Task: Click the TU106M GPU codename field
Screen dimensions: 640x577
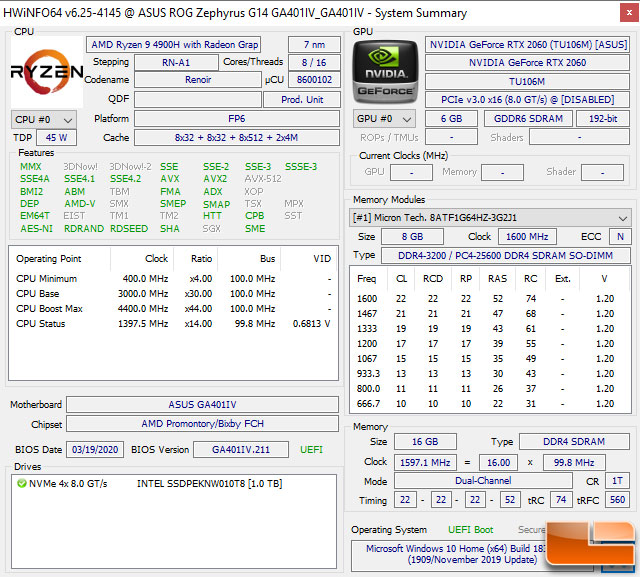Action: click(x=527, y=81)
